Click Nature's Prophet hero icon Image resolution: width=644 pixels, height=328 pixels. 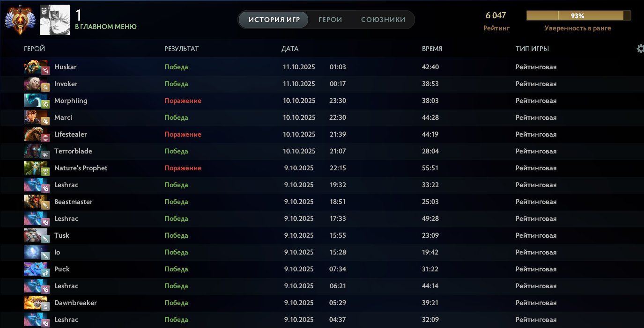[x=36, y=168]
